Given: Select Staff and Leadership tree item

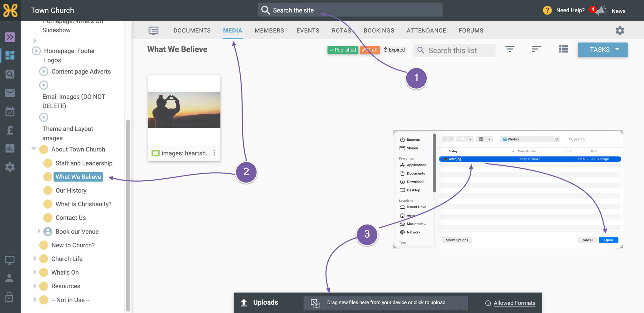Looking at the screenshot, I should [x=84, y=163].
